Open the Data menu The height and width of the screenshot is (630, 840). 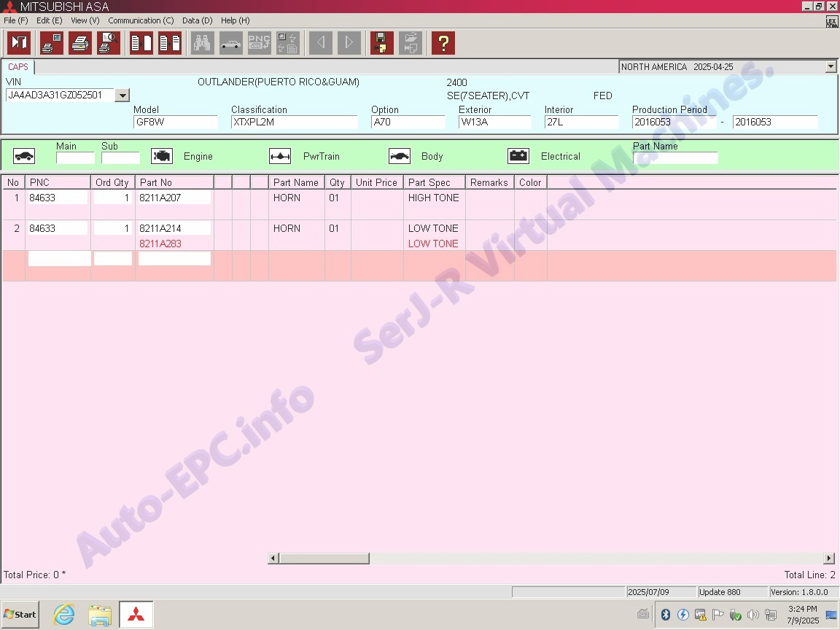pos(197,20)
